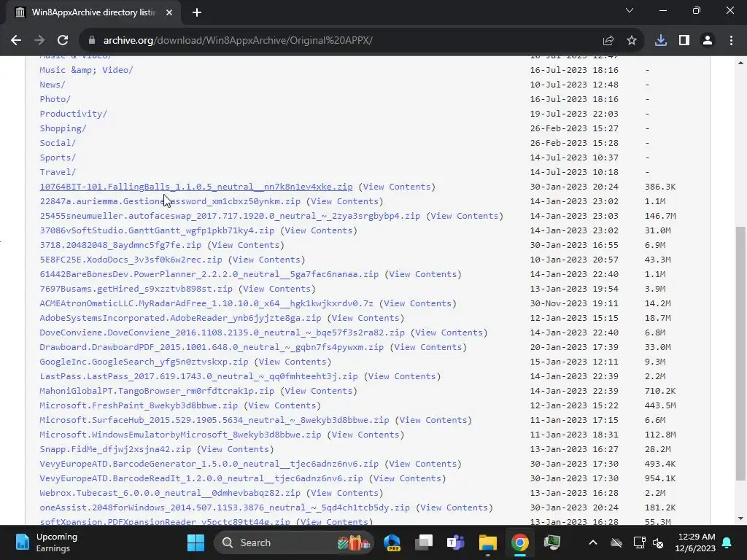View Contents of SurfaceHub zip

pos(433,420)
